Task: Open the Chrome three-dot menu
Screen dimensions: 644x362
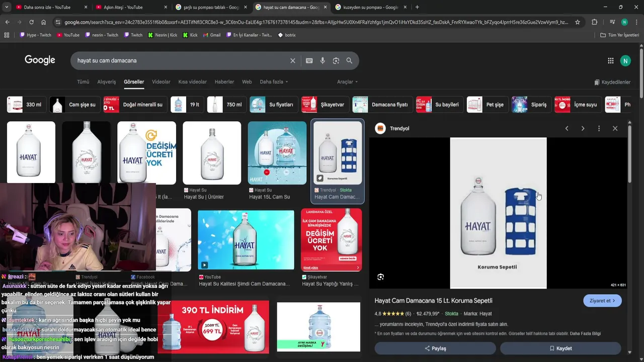Action: pyautogui.click(x=637, y=22)
